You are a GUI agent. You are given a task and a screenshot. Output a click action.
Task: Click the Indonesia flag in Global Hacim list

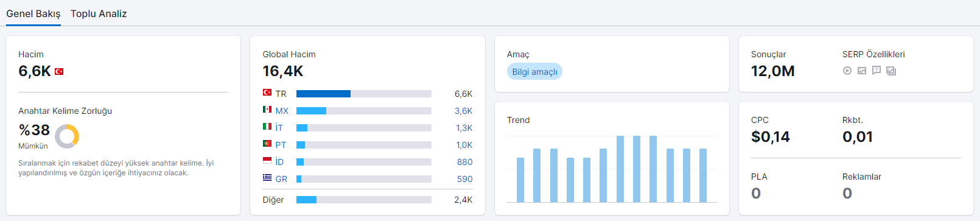click(267, 161)
